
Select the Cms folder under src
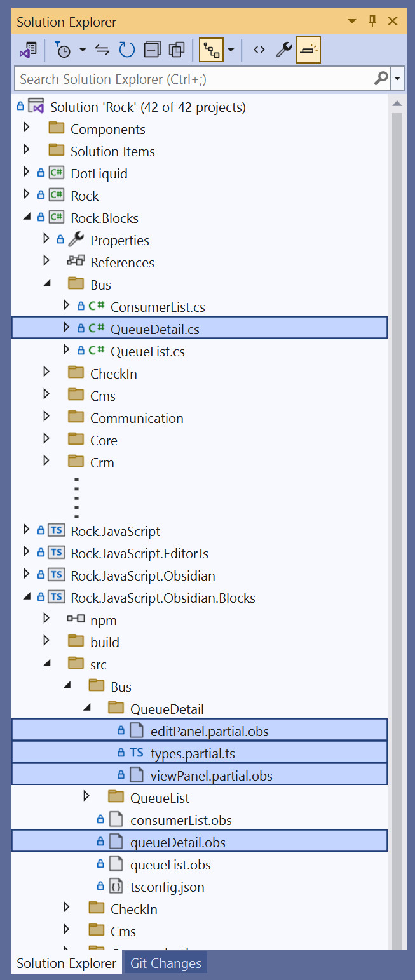pos(123,931)
